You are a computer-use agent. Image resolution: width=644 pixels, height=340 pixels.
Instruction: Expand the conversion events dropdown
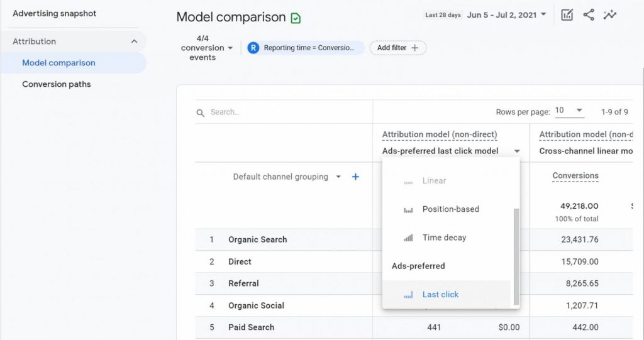point(206,48)
